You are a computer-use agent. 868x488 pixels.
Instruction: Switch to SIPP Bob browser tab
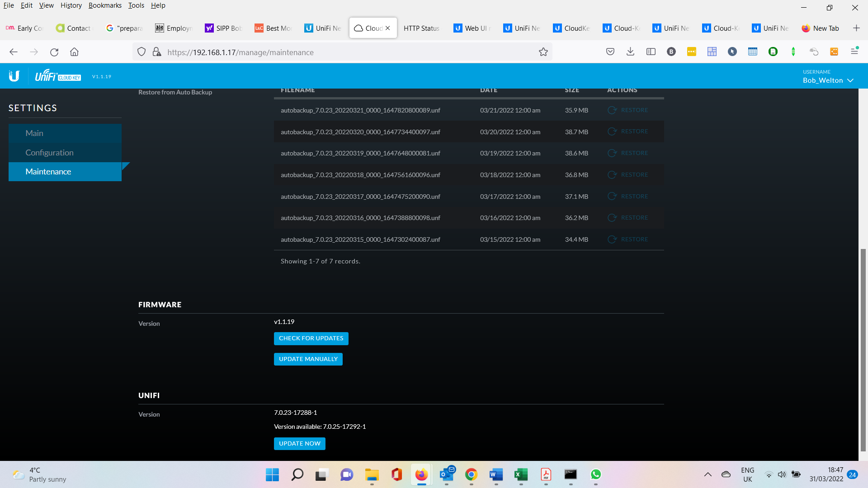(x=223, y=28)
